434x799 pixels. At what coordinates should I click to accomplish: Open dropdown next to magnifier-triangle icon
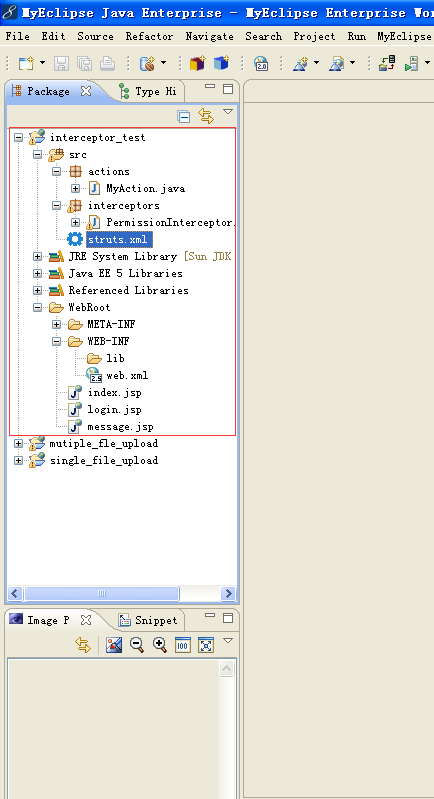(352, 63)
